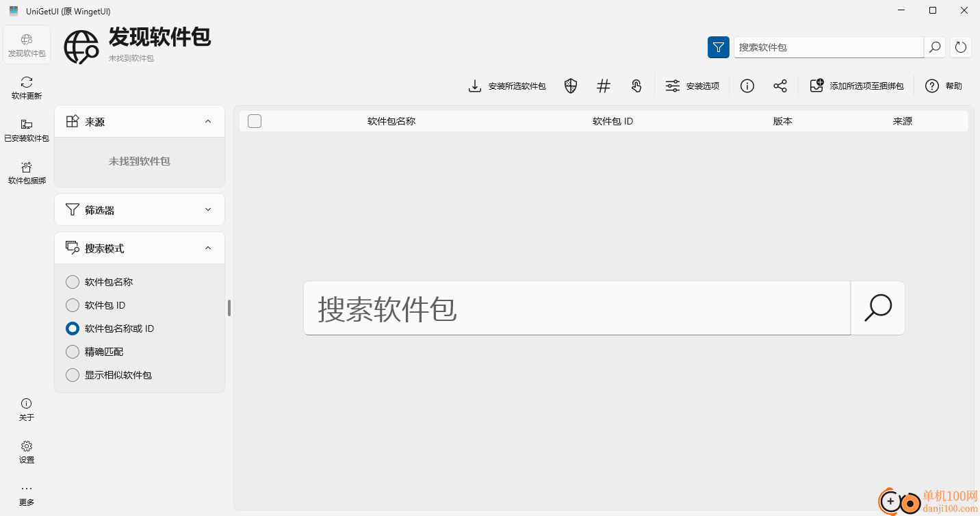Open 设置 from the sidebar

click(x=27, y=452)
